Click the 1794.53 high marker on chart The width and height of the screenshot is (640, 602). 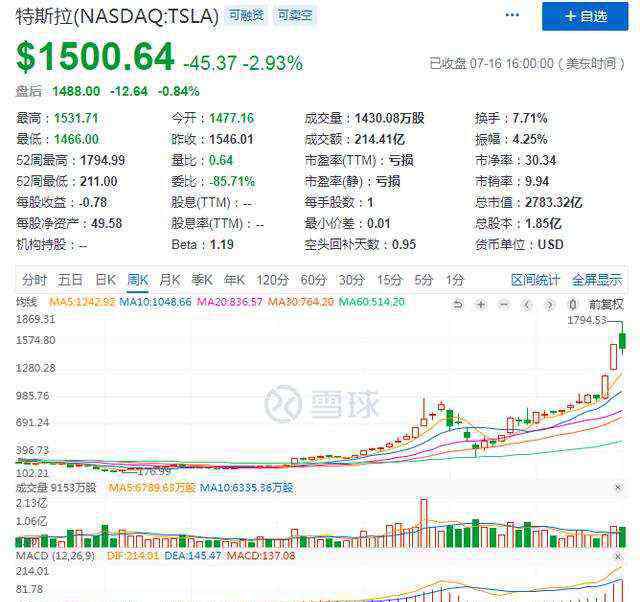pos(587,320)
